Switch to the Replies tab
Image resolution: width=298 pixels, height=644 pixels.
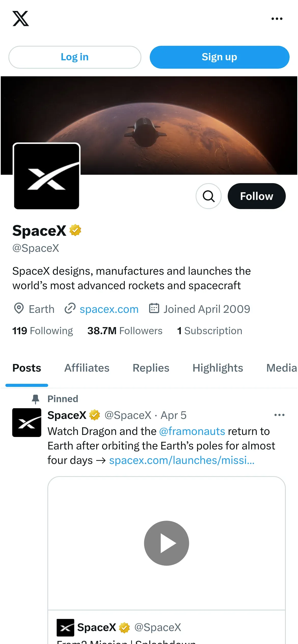(x=151, y=368)
